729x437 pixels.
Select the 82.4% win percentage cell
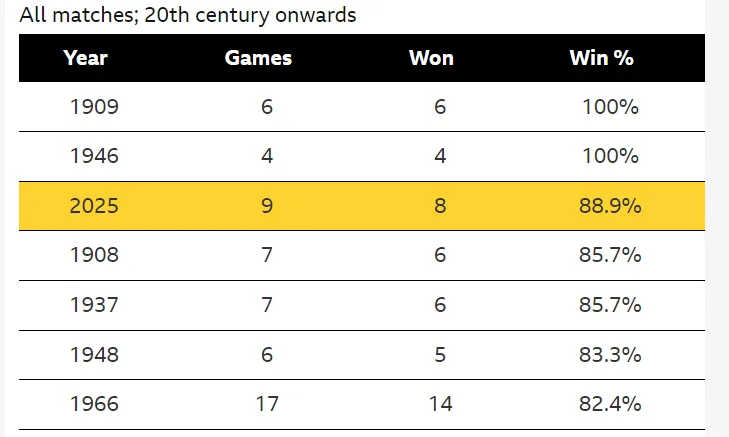610,404
